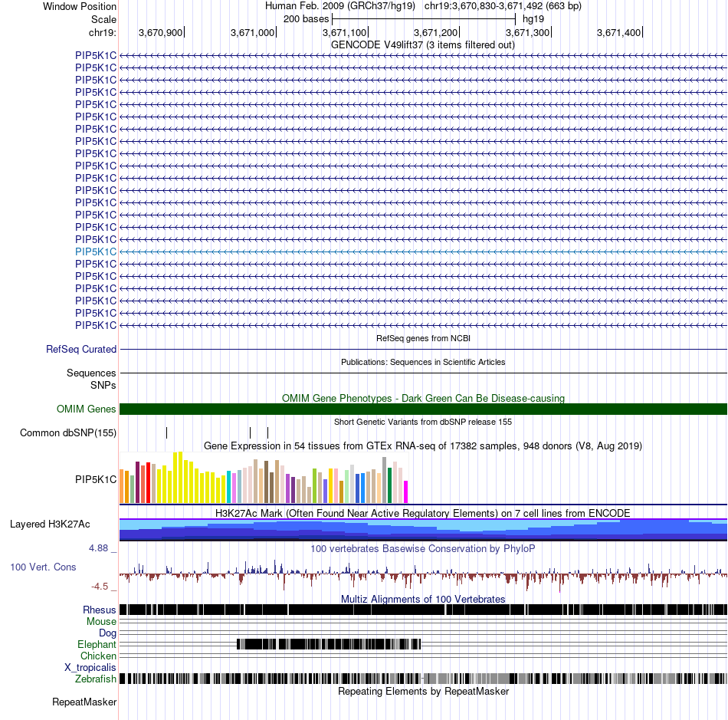Select the Elephant alignment row label
Screen dimensions: 728x720
coord(97,645)
